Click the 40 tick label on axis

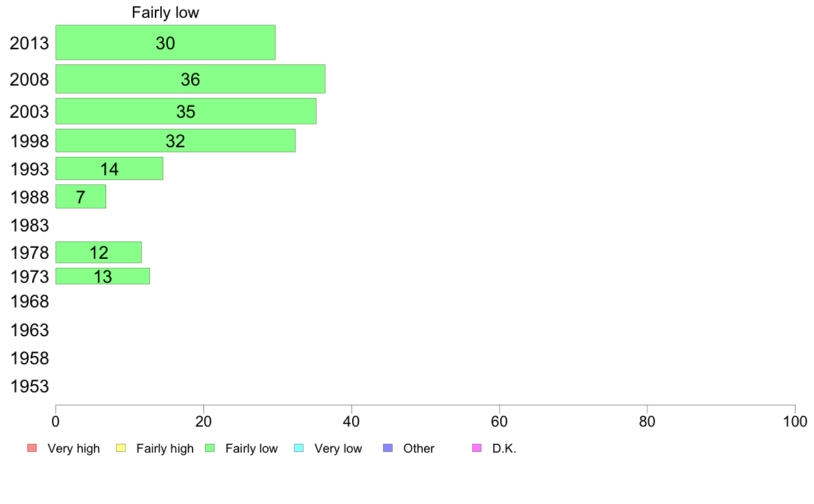(x=351, y=421)
